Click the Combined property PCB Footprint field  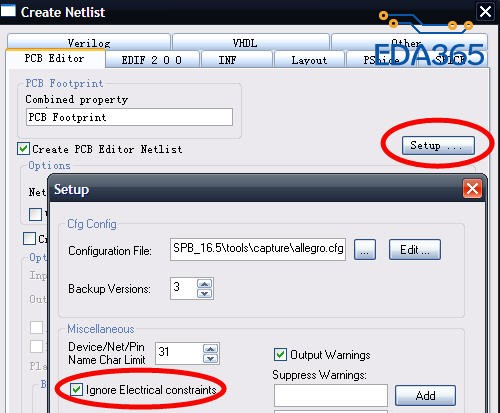[129, 117]
